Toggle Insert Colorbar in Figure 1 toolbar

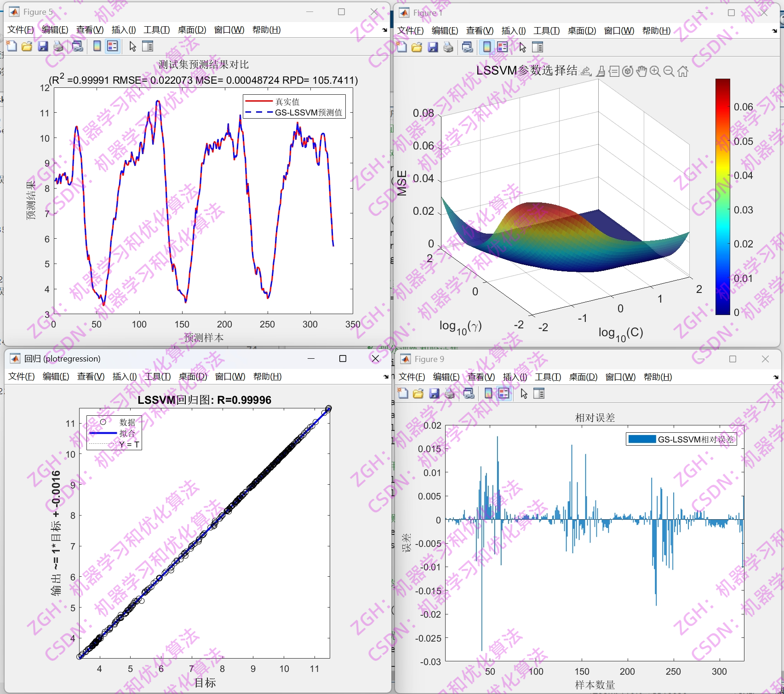click(x=487, y=47)
